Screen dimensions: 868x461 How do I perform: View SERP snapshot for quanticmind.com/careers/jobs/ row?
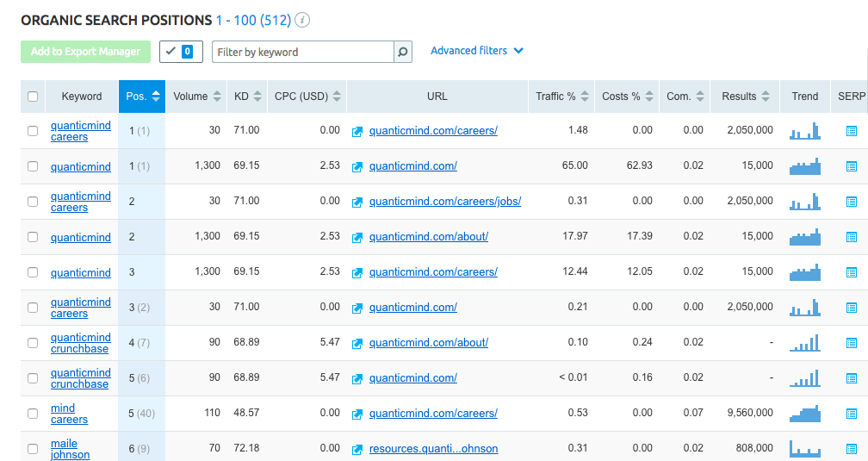point(852,202)
